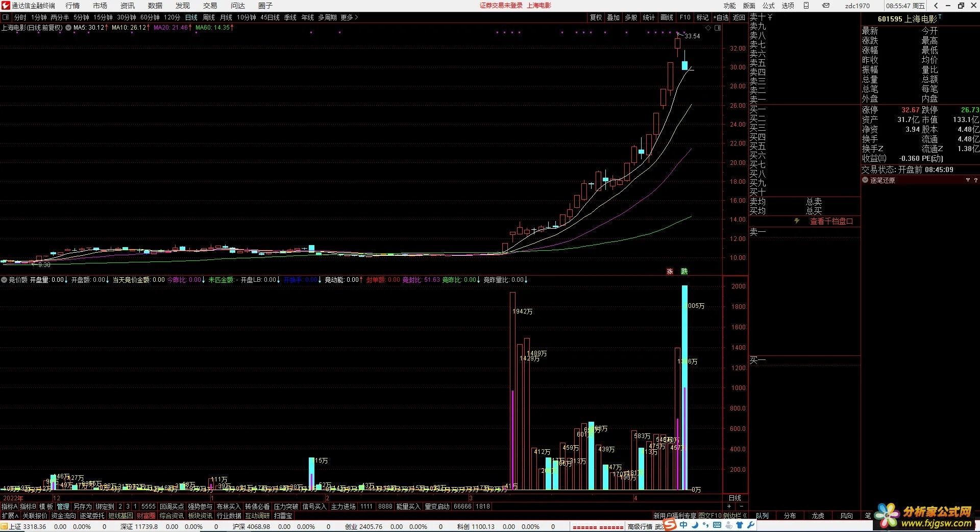
Task: Click the back arrow next to window controls
Action: pyautogui.click(x=936, y=6)
